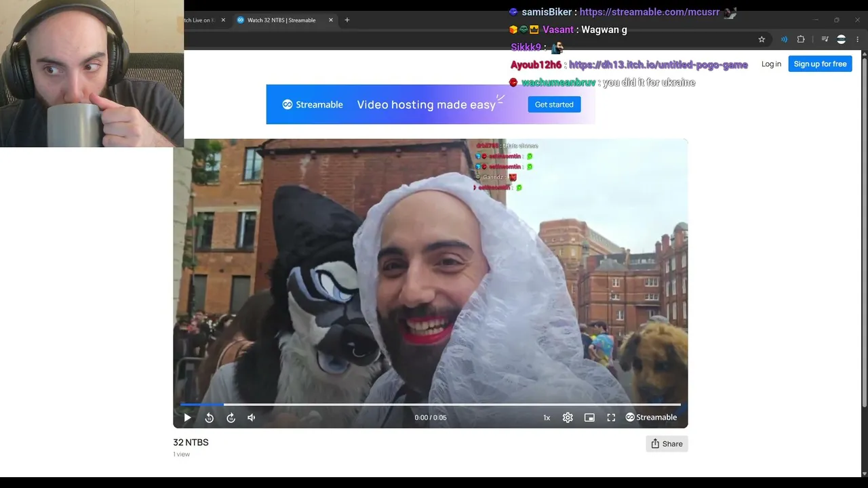Open the 1x playback speed menu
Viewport: 868px width, 488px height.
[547, 418]
